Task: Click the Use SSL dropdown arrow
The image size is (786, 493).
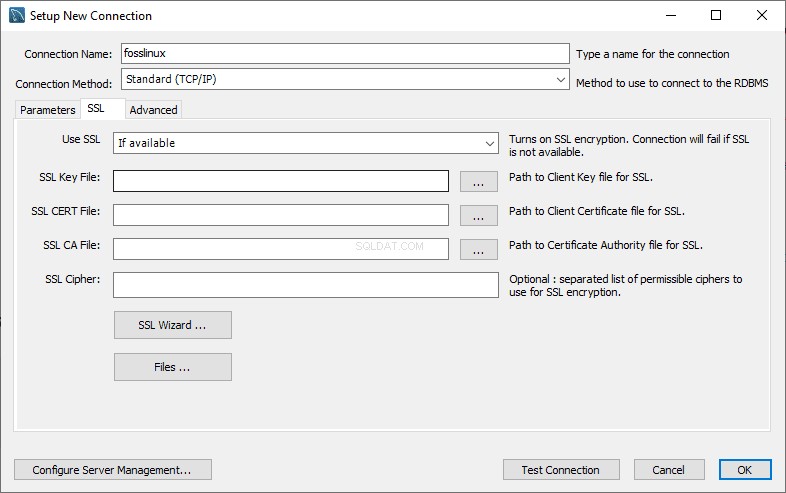Action: pyautogui.click(x=490, y=143)
